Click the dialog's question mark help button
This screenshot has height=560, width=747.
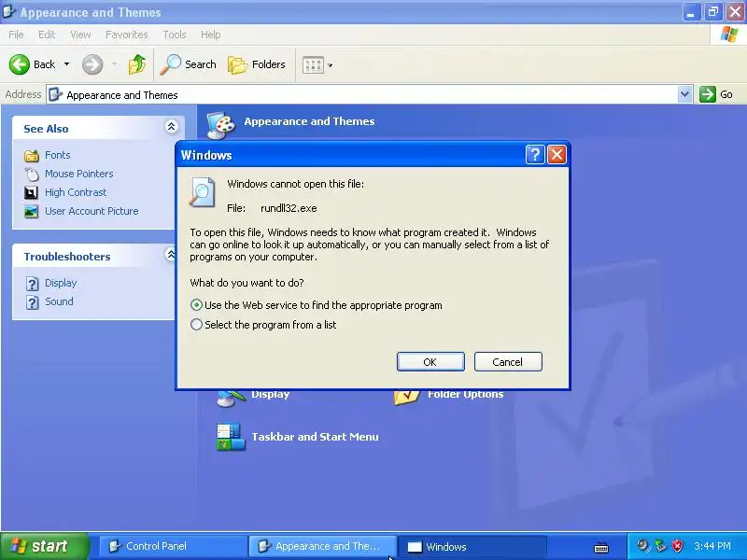pyautogui.click(x=535, y=155)
